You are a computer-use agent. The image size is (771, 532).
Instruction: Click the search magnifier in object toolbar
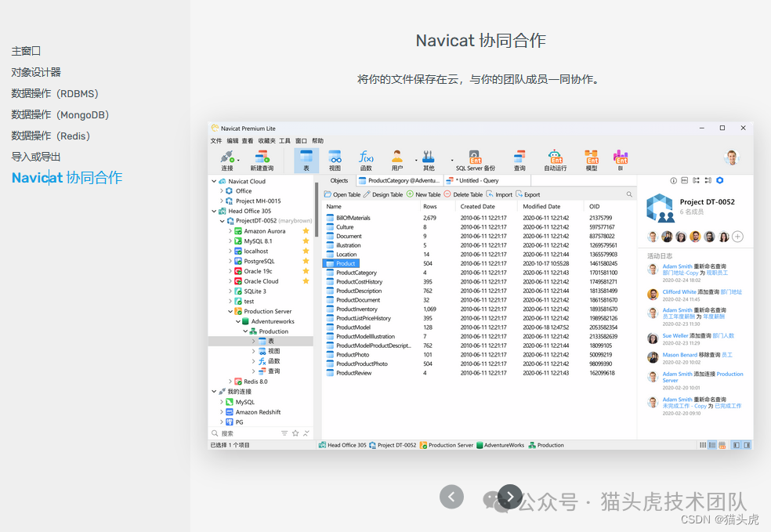(629, 195)
